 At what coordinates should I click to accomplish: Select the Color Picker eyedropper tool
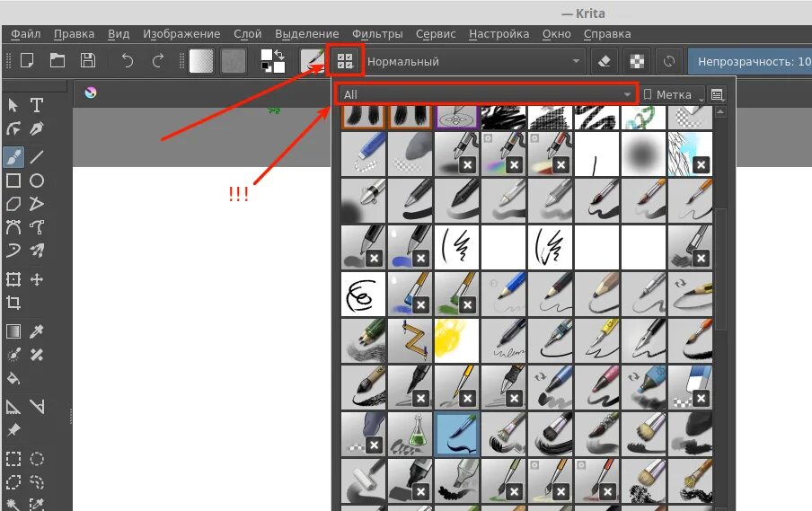point(36,331)
